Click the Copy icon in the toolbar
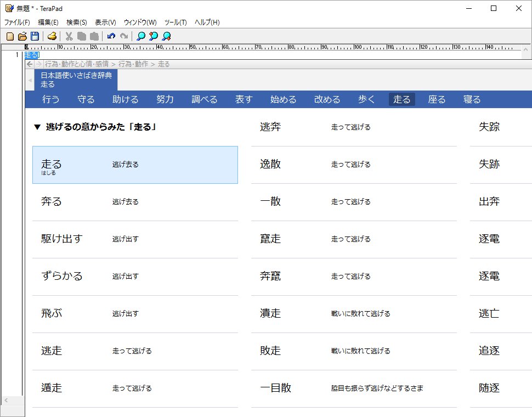This screenshot has height=417, width=532. (x=81, y=36)
